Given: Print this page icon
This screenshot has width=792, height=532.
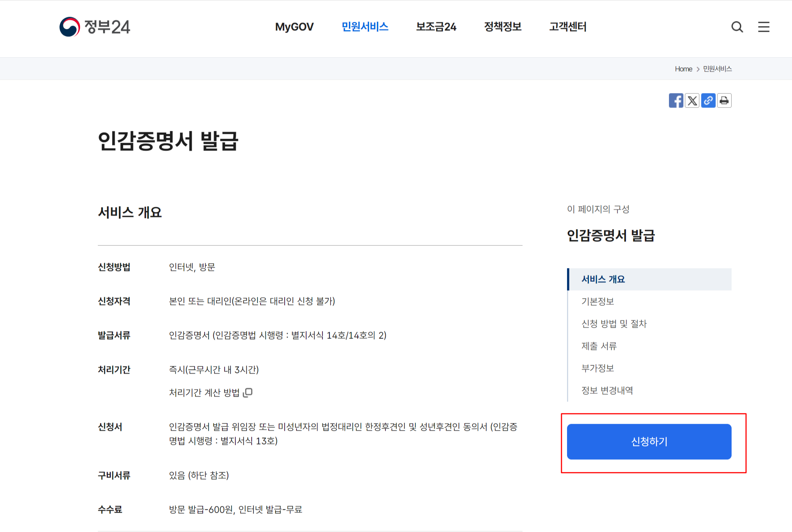Looking at the screenshot, I should [724, 100].
